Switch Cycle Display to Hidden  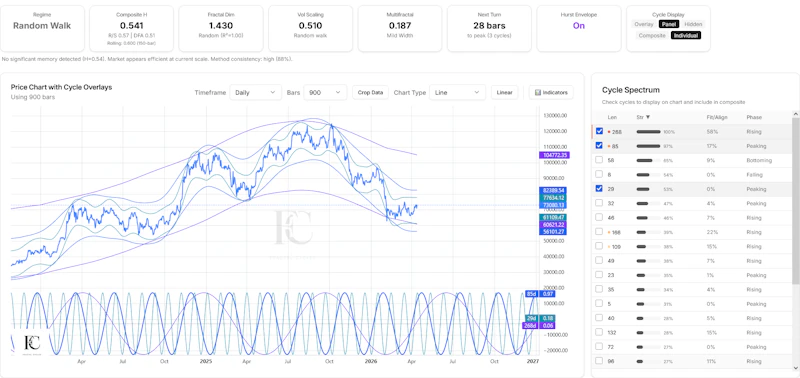coord(693,24)
